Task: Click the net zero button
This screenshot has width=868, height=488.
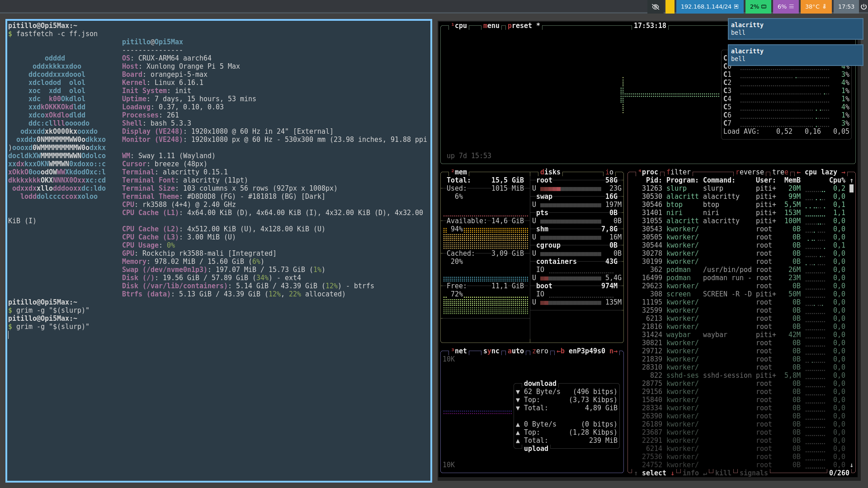Action: pyautogui.click(x=540, y=351)
